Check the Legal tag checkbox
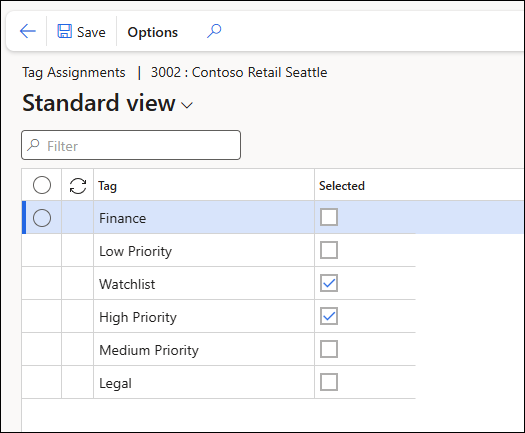Image resolution: width=525 pixels, height=433 pixels. pos(329,382)
